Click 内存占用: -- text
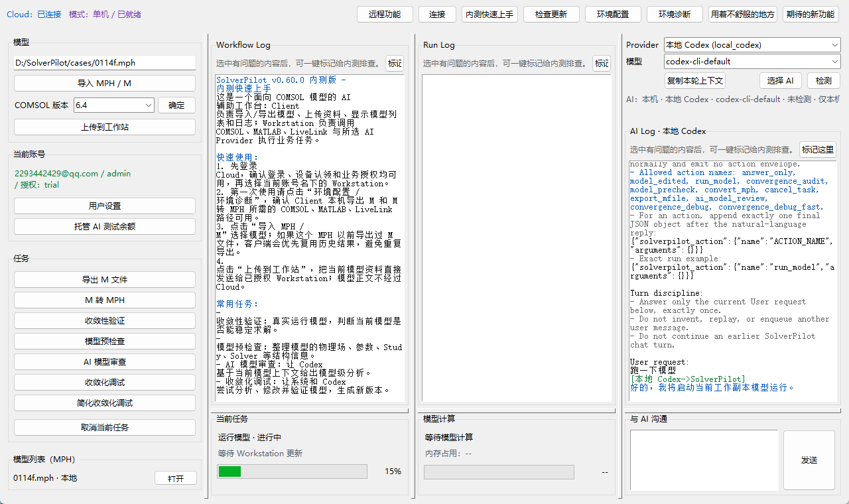Screen dimensions: 849x504 (448, 454)
